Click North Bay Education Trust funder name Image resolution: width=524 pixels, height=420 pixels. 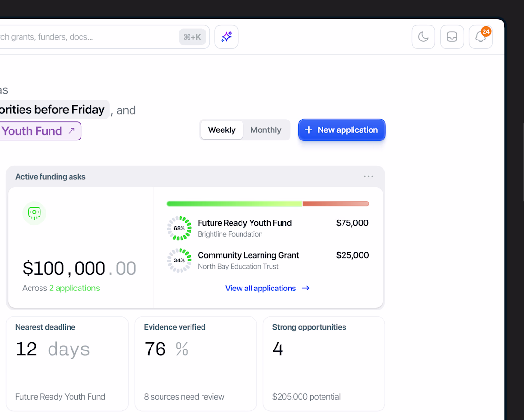click(238, 266)
